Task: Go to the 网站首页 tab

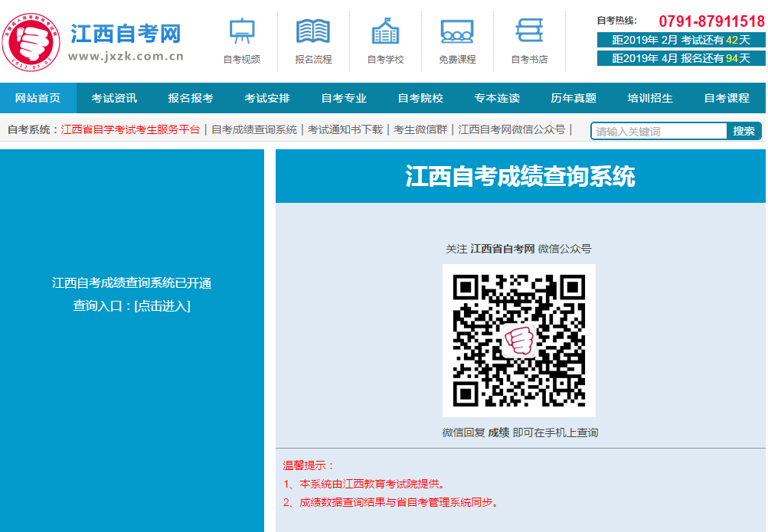Action: (38, 98)
